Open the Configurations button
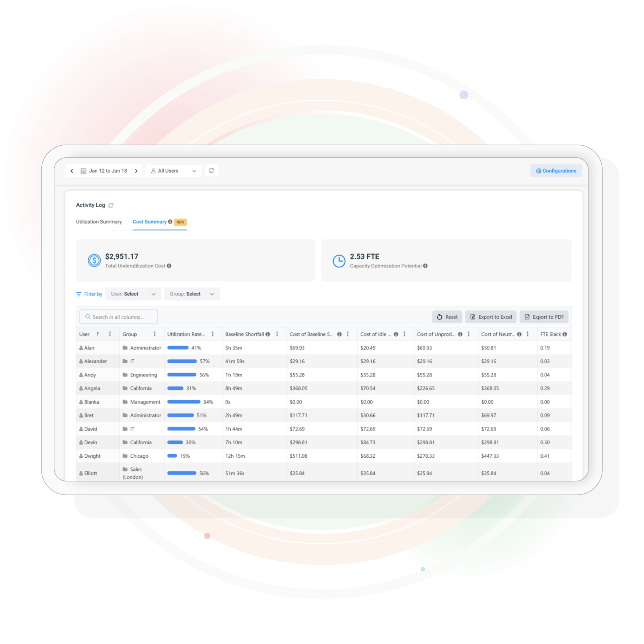Screen dimensions: 644x644 coord(556,171)
